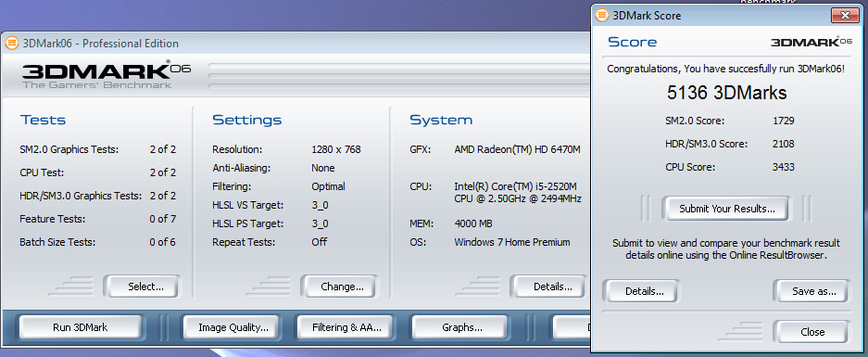Click the Tests section heading
868x357 pixels.
pos(43,120)
